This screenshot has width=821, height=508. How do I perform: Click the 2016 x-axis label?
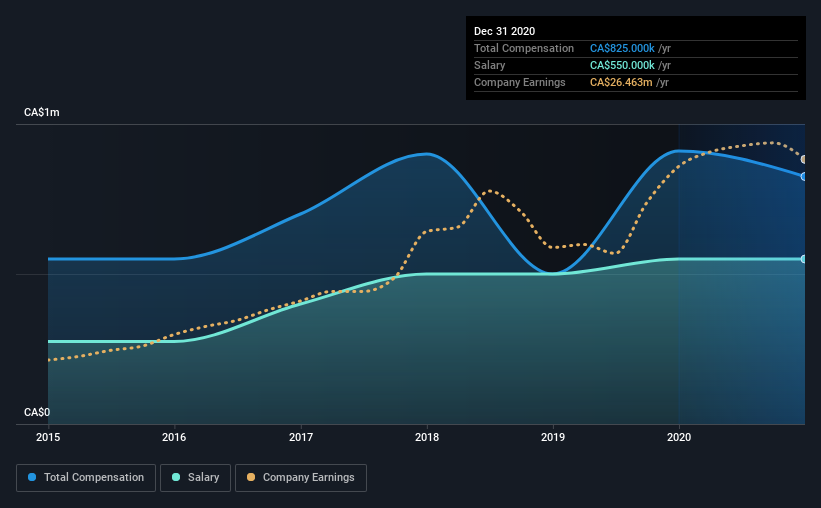click(174, 437)
